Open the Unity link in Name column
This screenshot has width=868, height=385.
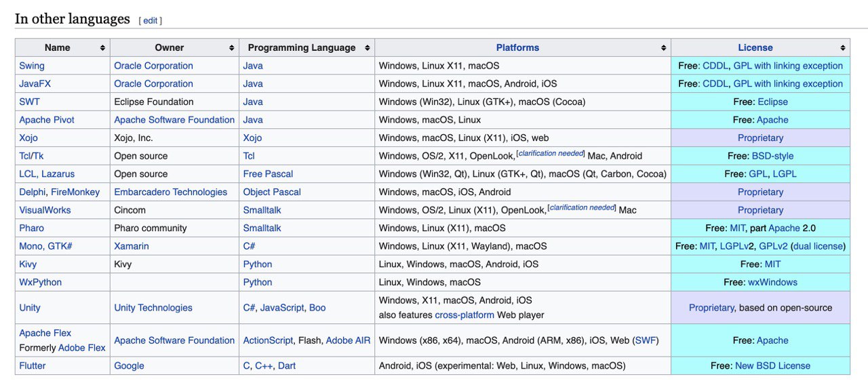(x=30, y=308)
